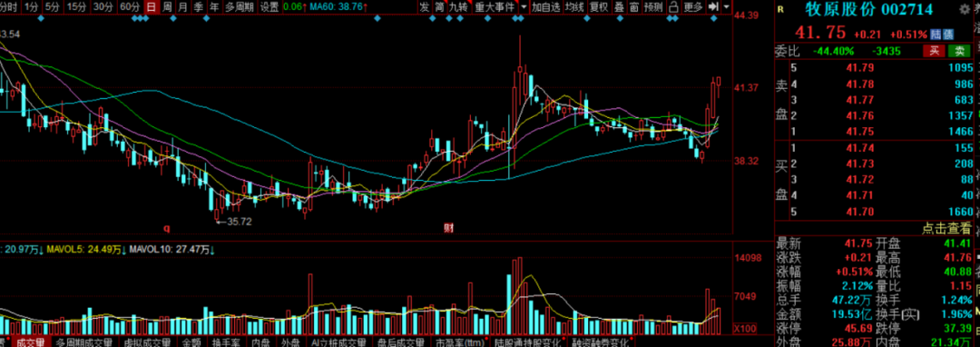Click the 加自选 add to watchlist button
Viewport: 980px width, 347px height.
point(545,7)
